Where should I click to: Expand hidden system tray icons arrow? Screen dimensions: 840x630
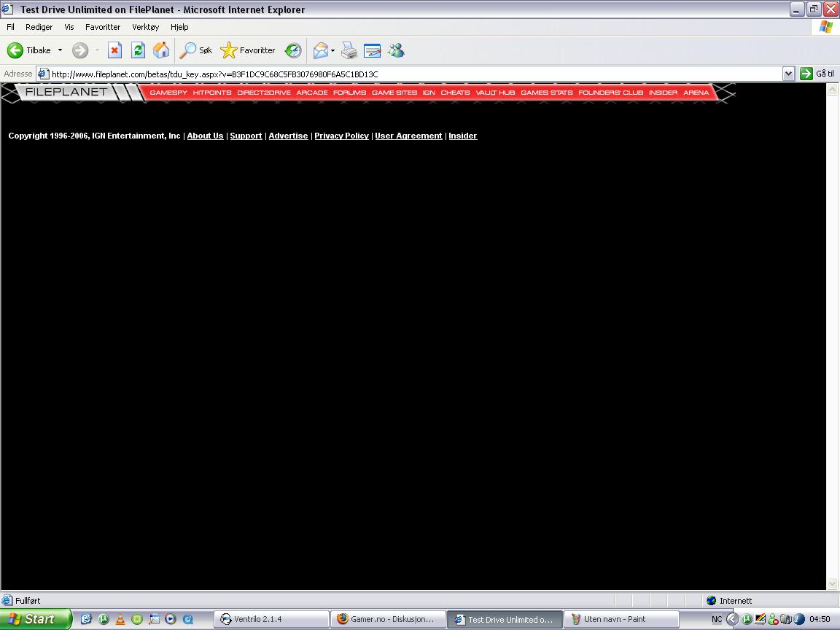point(732,619)
